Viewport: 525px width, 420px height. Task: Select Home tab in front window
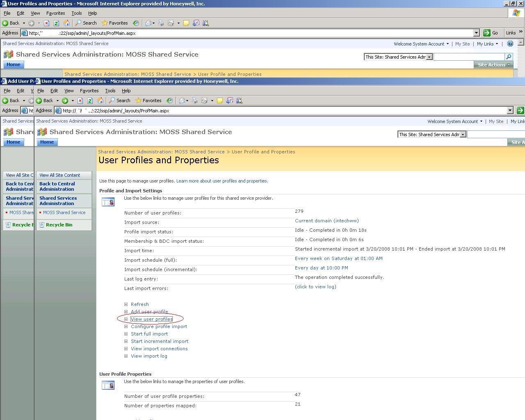pyautogui.click(x=47, y=142)
